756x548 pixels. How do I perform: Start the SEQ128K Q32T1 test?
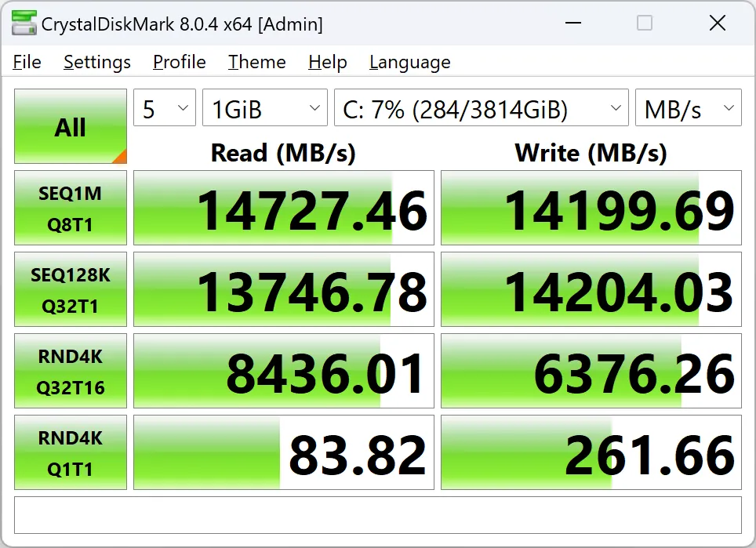[71, 290]
